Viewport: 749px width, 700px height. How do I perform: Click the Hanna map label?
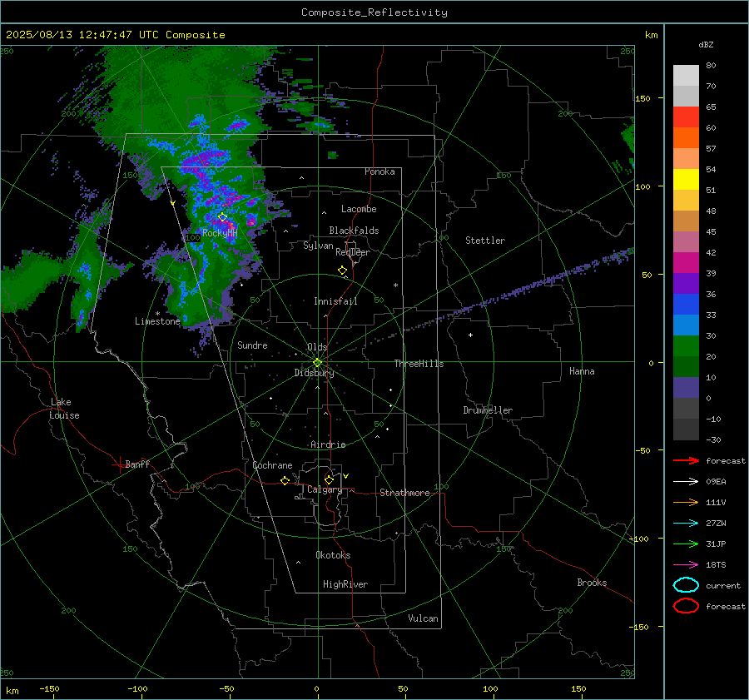582,371
